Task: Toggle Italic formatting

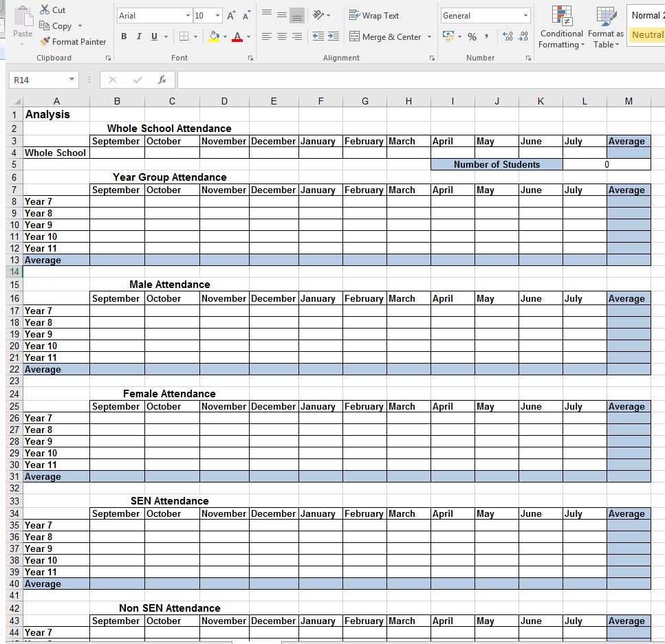Action: (139, 36)
